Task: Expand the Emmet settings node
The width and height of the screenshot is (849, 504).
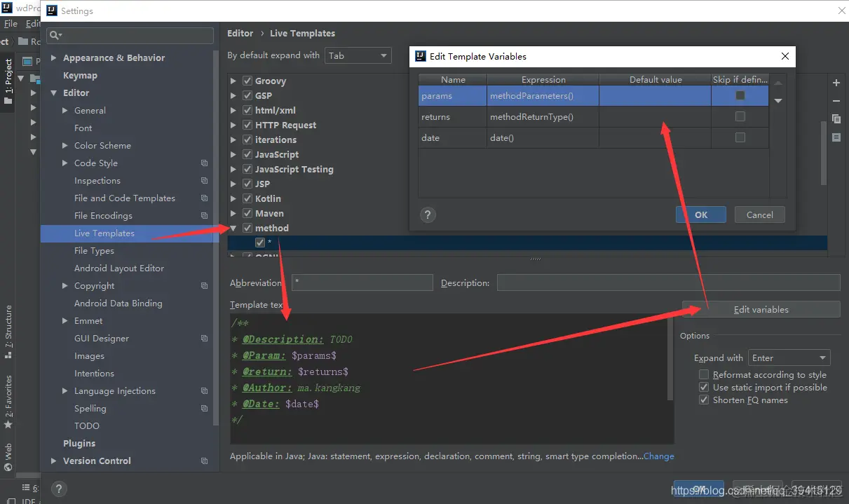Action: [x=65, y=321]
